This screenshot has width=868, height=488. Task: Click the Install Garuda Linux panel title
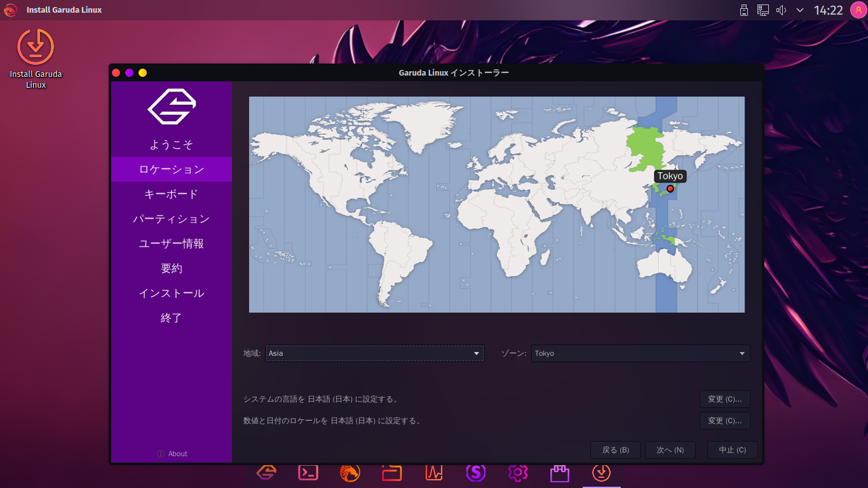[x=64, y=10]
